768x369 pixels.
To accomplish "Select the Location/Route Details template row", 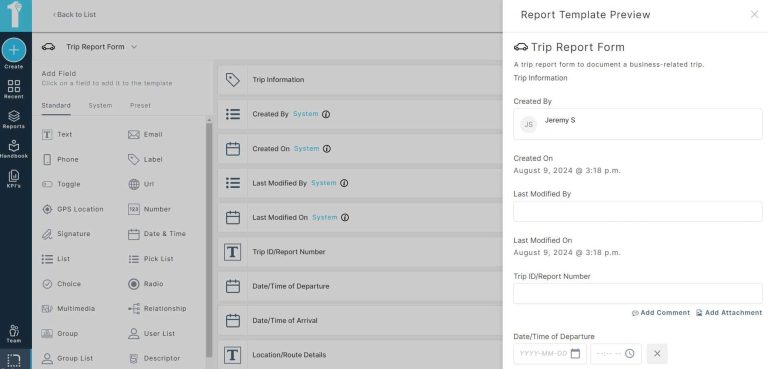I will coord(360,355).
